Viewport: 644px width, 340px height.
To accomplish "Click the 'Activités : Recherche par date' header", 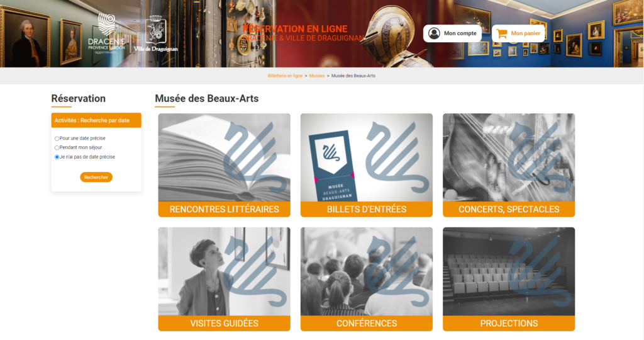I will point(96,120).
